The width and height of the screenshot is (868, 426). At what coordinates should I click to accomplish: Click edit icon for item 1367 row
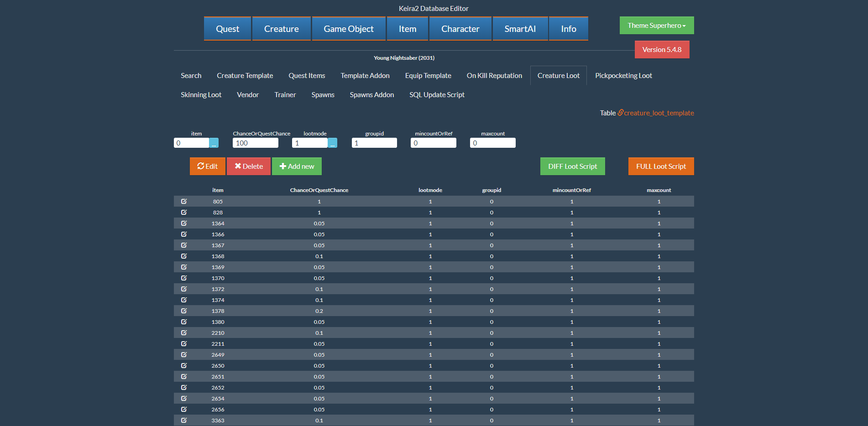click(184, 245)
